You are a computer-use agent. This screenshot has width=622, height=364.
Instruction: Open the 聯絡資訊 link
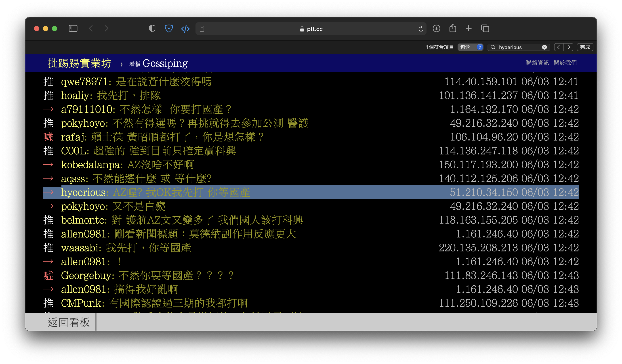pyautogui.click(x=537, y=63)
